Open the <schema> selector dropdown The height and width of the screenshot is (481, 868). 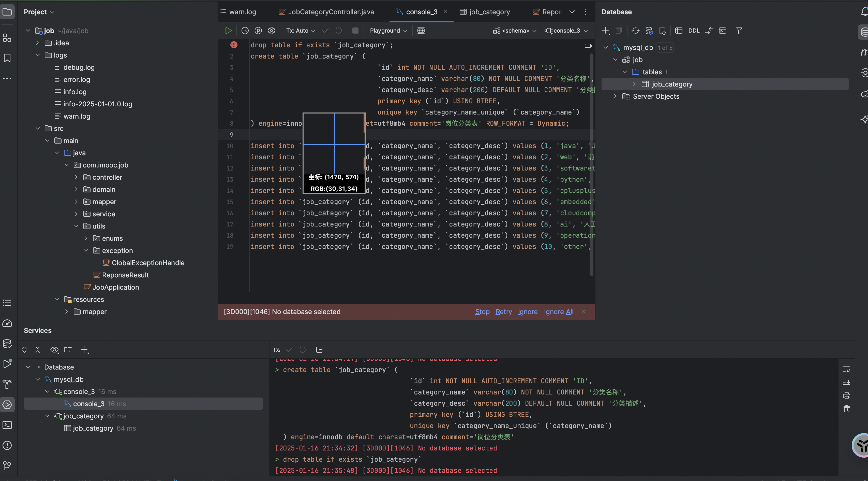click(x=515, y=31)
